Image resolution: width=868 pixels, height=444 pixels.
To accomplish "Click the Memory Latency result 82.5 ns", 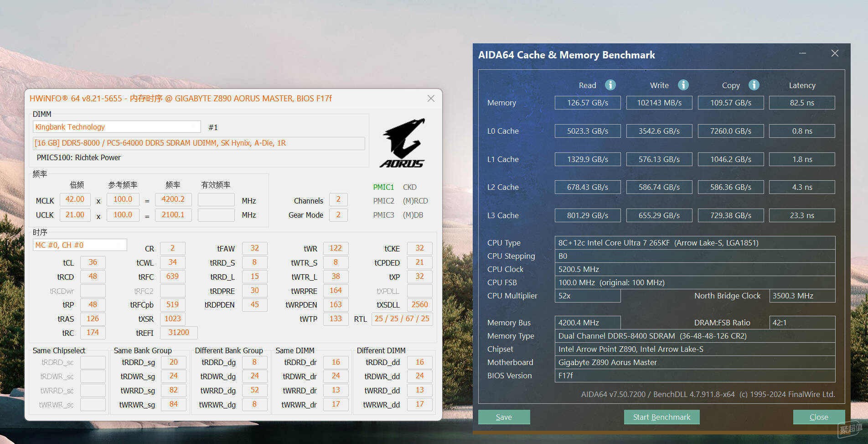I will click(x=802, y=103).
